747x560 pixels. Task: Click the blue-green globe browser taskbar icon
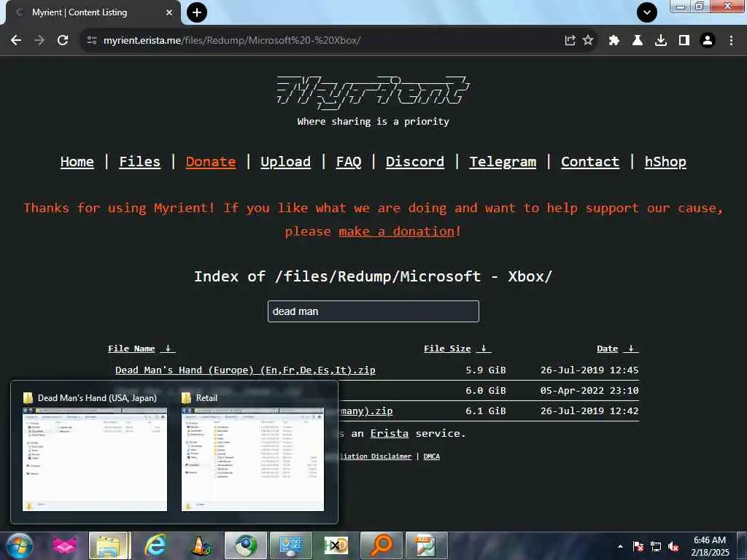pos(246,545)
